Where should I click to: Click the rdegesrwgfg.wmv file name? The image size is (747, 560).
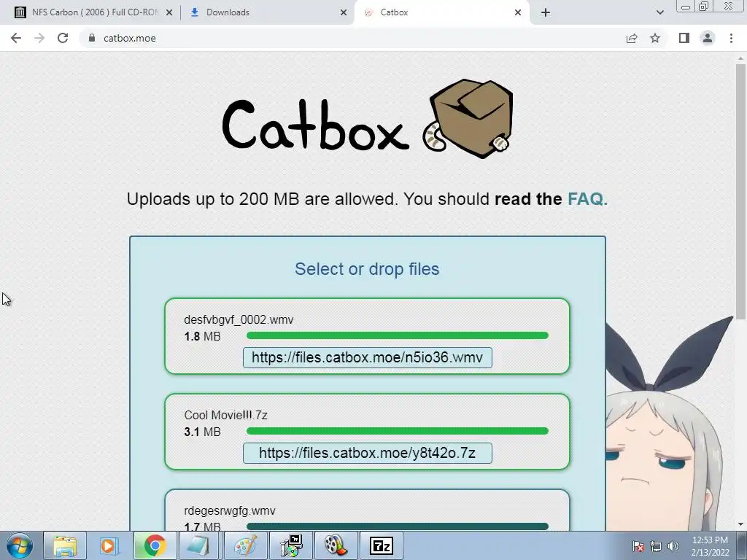pos(230,511)
